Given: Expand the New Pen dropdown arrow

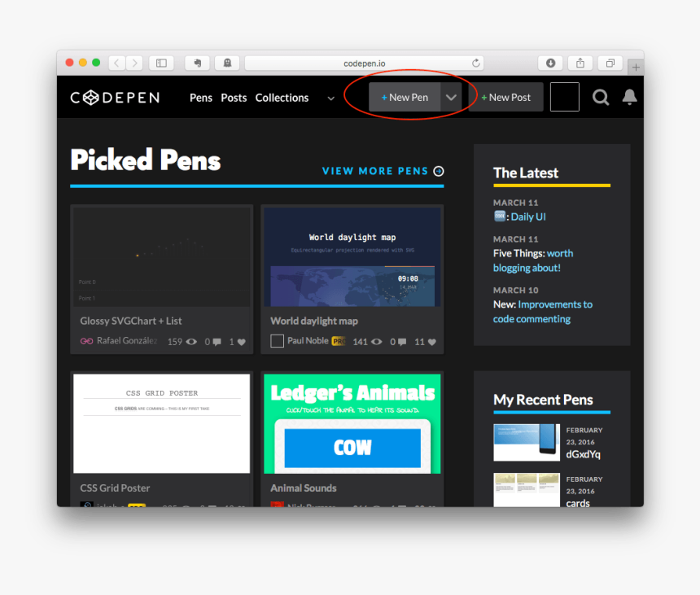Looking at the screenshot, I should point(451,97).
